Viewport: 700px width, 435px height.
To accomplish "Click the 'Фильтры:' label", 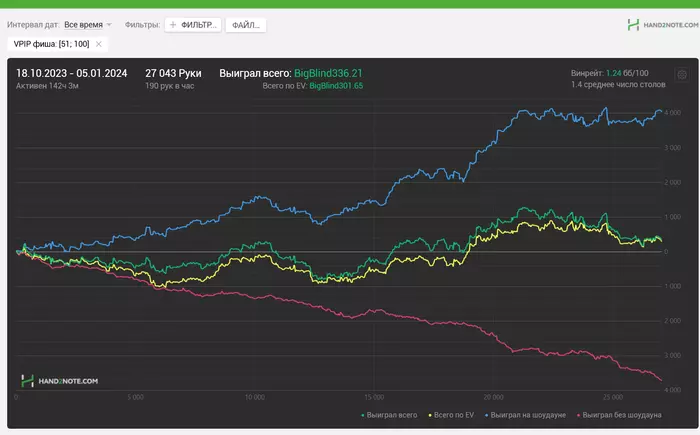I will click(x=142, y=25).
